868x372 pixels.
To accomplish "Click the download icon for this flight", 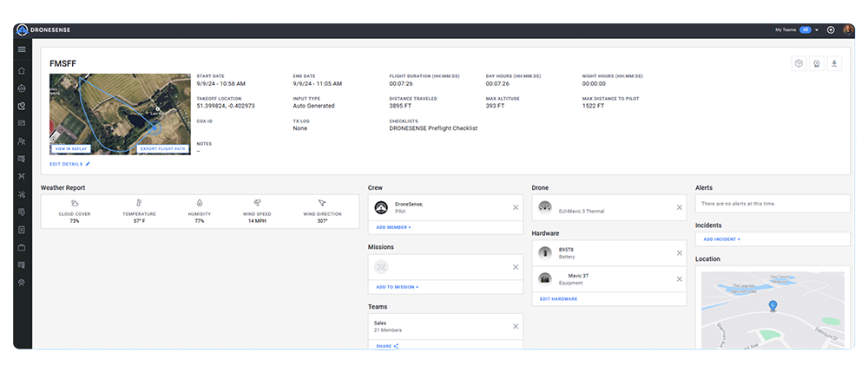I will pyautogui.click(x=834, y=63).
